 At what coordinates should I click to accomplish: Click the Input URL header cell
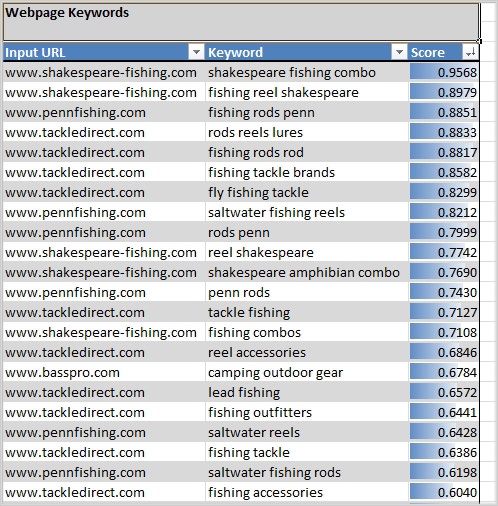[104, 52]
